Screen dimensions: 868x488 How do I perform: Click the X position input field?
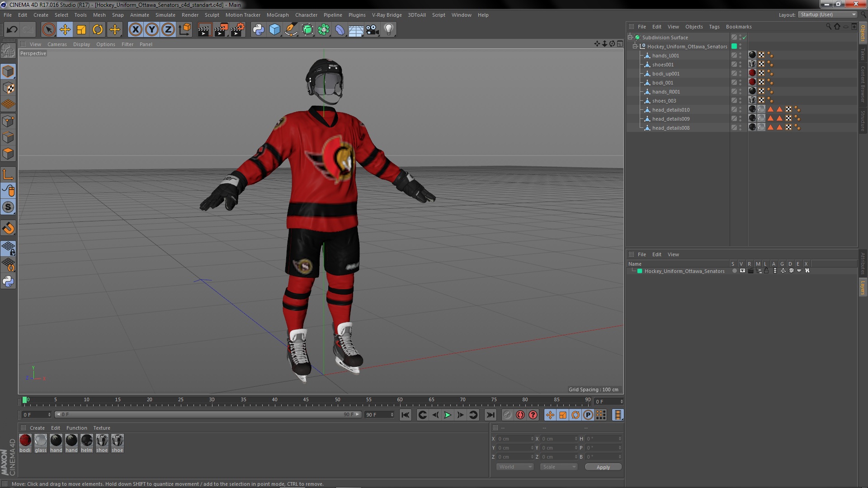pyautogui.click(x=515, y=439)
